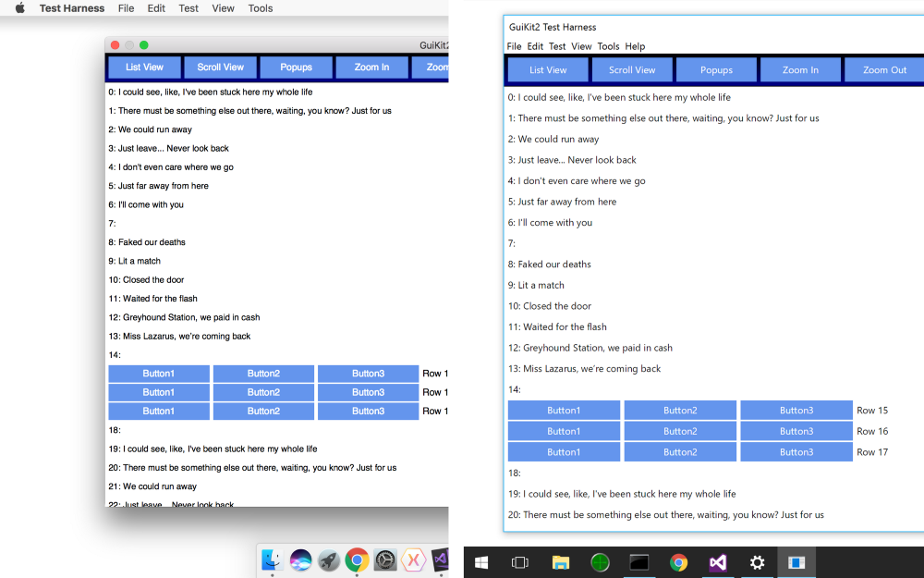Launch Xamarin Studio from the dock
The height and width of the screenshot is (578, 924).
(x=413, y=560)
